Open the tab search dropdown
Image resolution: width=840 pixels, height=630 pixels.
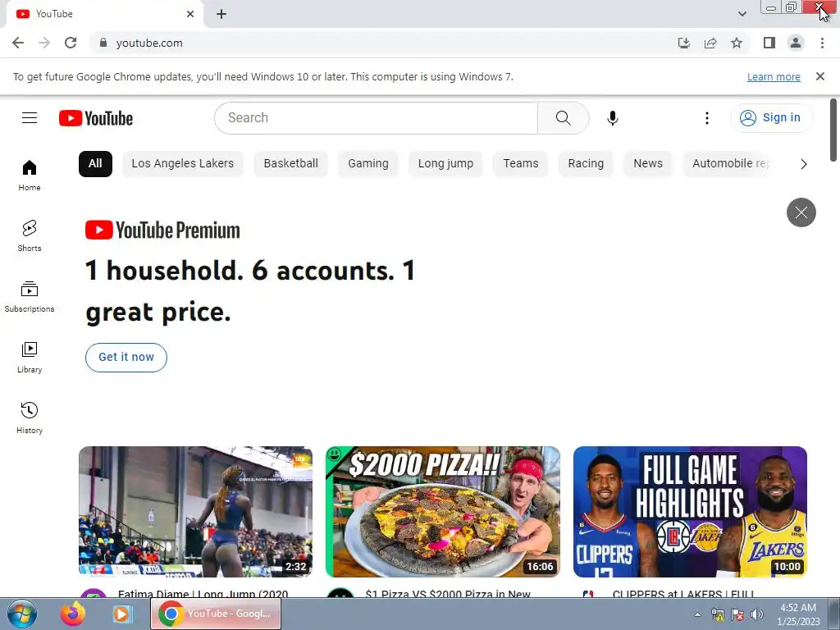coord(742,14)
